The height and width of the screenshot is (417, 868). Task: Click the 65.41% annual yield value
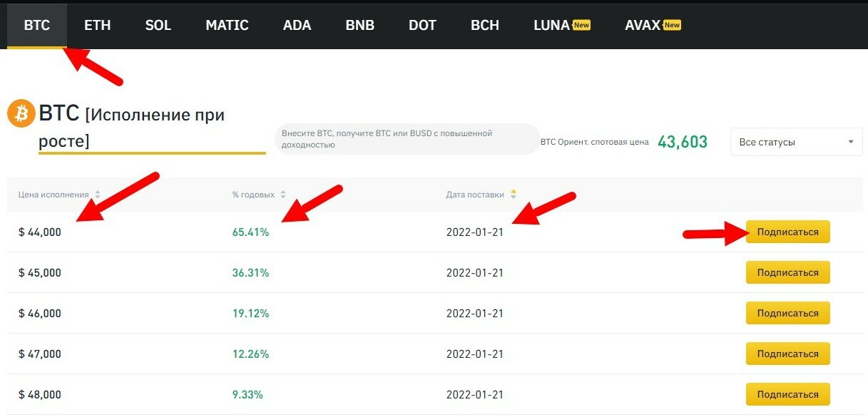250,232
